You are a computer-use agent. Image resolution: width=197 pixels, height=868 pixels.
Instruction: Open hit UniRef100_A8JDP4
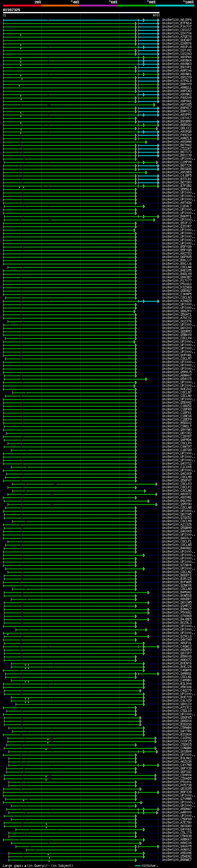click(x=177, y=20)
